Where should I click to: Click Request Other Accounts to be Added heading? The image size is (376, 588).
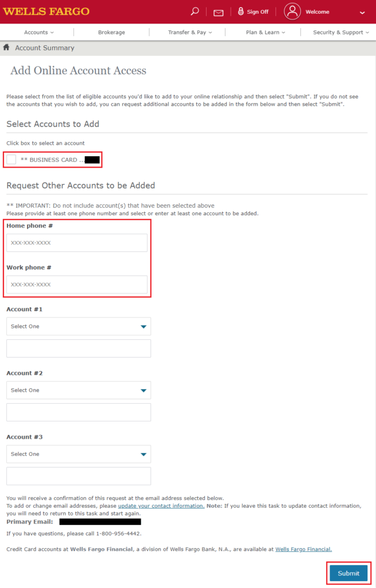80,185
